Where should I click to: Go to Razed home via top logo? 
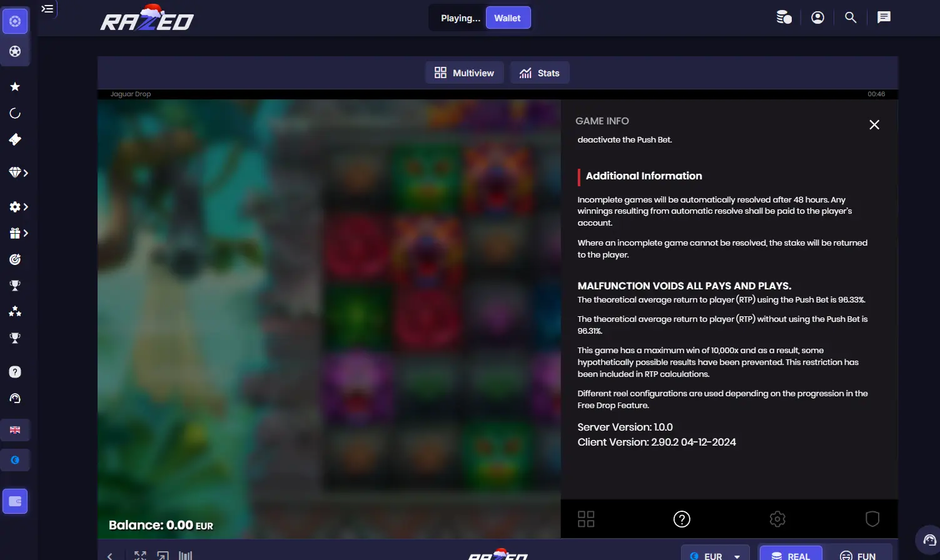pos(147,19)
